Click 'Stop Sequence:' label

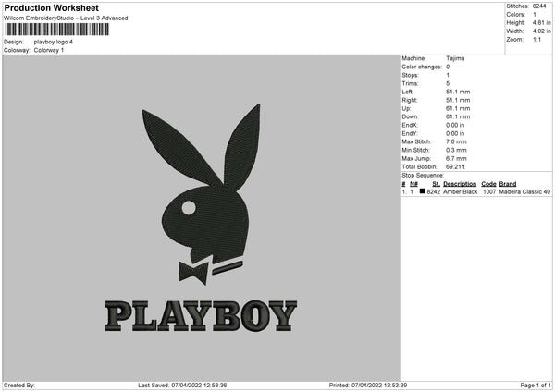[x=423, y=176]
